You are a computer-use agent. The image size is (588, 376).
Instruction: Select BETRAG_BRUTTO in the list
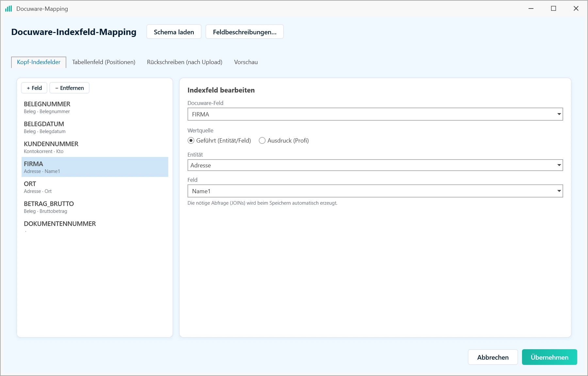[95, 207]
